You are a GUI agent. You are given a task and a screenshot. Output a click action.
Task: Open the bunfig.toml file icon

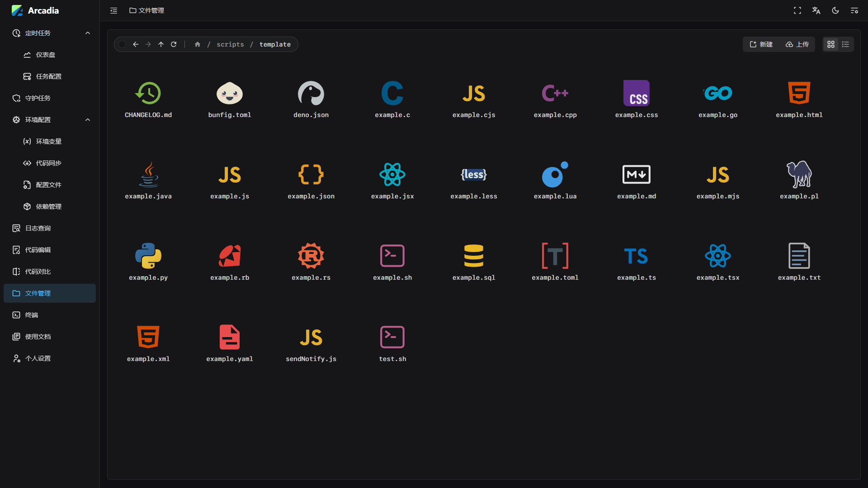click(x=230, y=93)
